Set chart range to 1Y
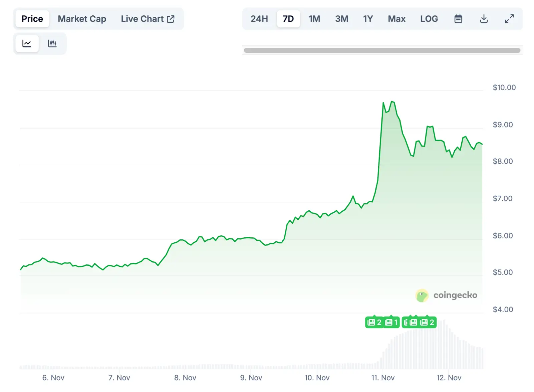Screen dimensions: 534x392 [x=368, y=19]
